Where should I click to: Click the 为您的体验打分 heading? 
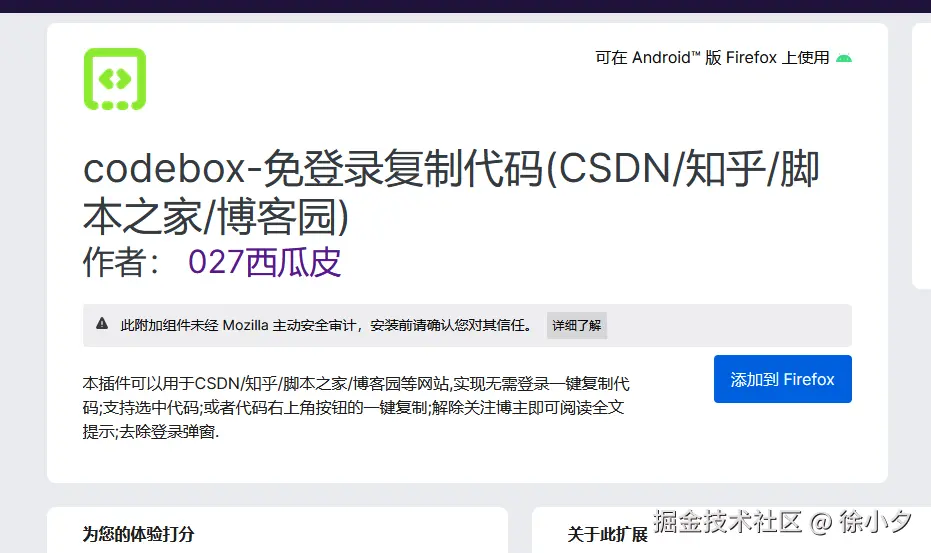point(138,534)
